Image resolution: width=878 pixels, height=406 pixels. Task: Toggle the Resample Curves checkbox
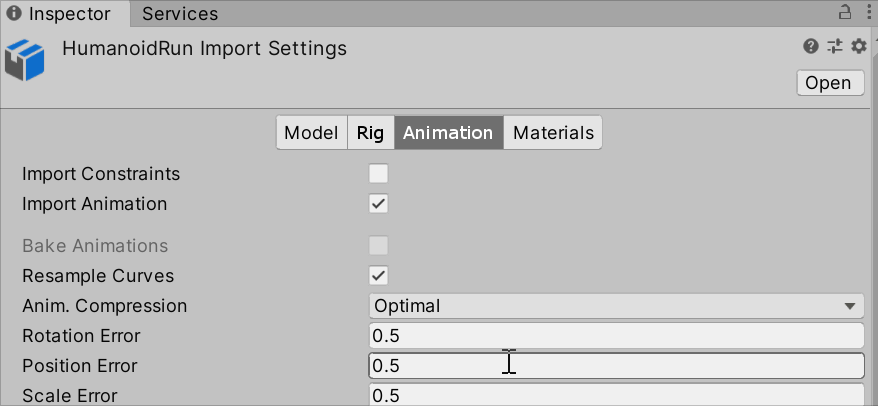pos(378,275)
